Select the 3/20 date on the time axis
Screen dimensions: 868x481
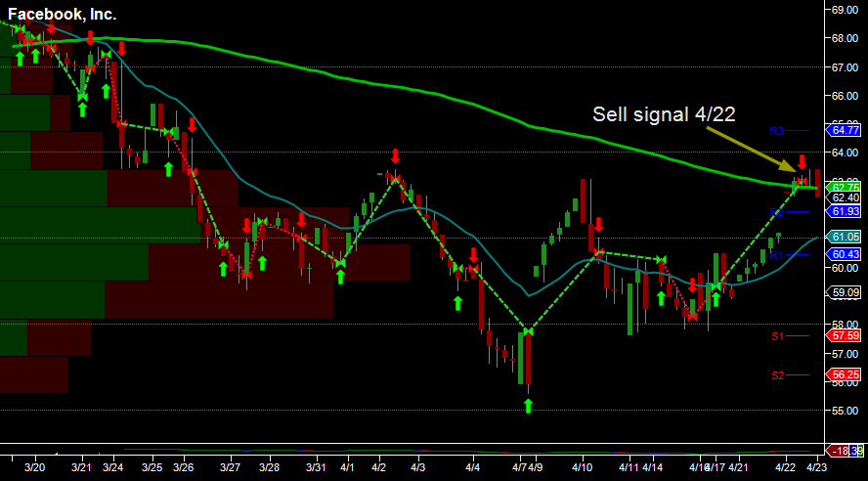coord(35,467)
